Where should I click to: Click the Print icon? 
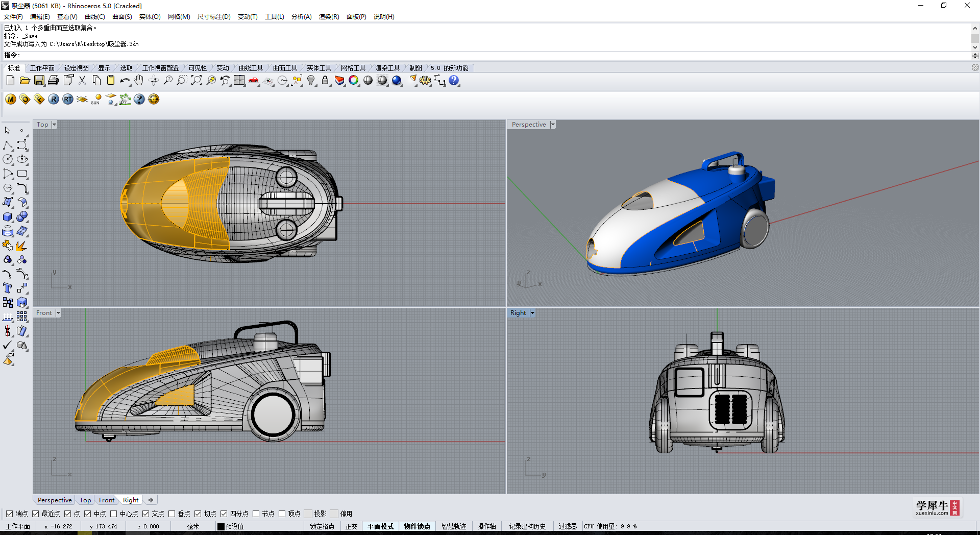[53, 80]
